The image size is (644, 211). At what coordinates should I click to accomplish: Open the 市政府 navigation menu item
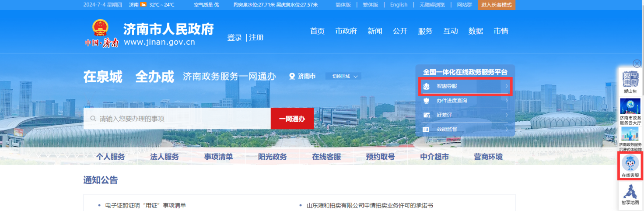346,31
